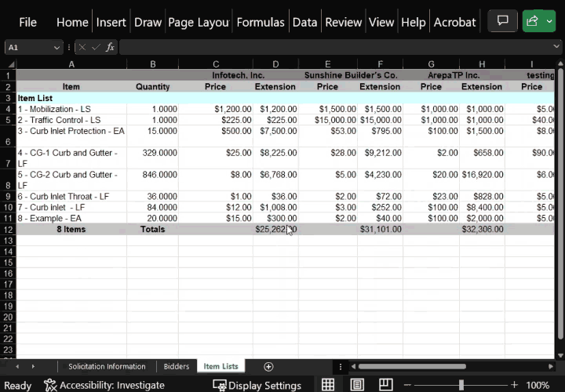Open the Help ribbon tab

(414, 22)
